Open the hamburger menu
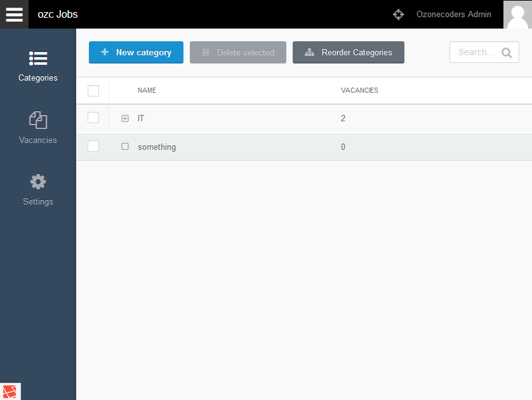This screenshot has width=532, height=400. pyautogui.click(x=14, y=14)
